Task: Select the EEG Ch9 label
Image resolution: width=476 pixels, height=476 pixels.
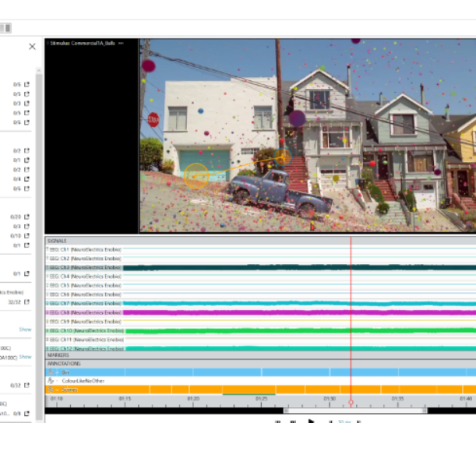Action: pyautogui.click(x=85, y=322)
